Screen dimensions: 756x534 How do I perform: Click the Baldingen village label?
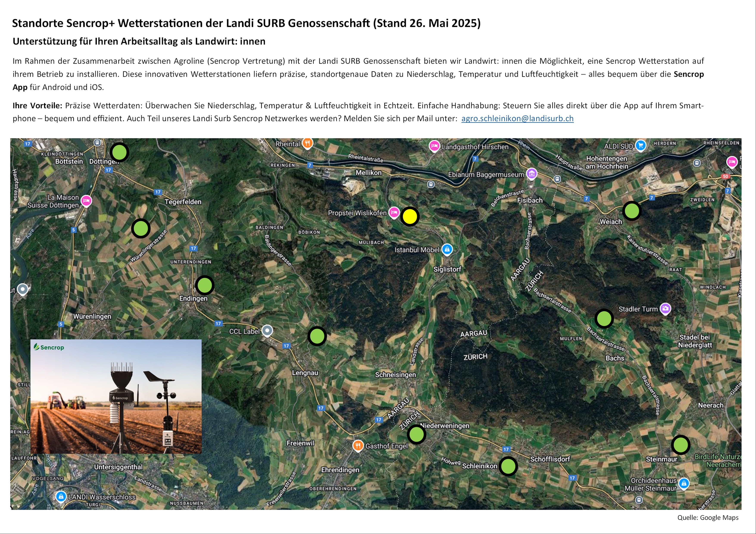pos(269,227)
